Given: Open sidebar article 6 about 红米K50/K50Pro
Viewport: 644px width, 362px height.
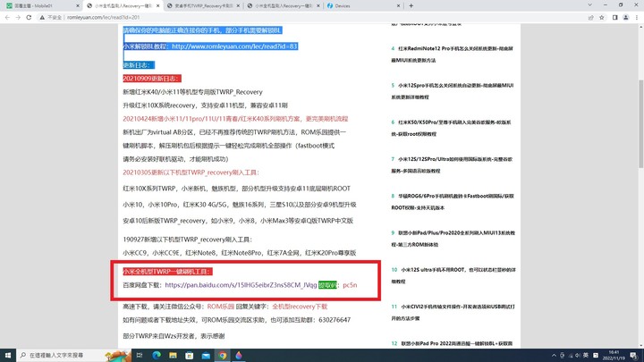Looking at the screenshot, I should click(452, 128).
